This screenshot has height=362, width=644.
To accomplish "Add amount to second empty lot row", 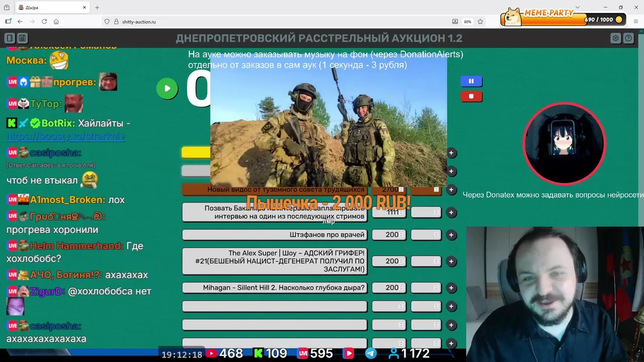I will coord(451,325).
